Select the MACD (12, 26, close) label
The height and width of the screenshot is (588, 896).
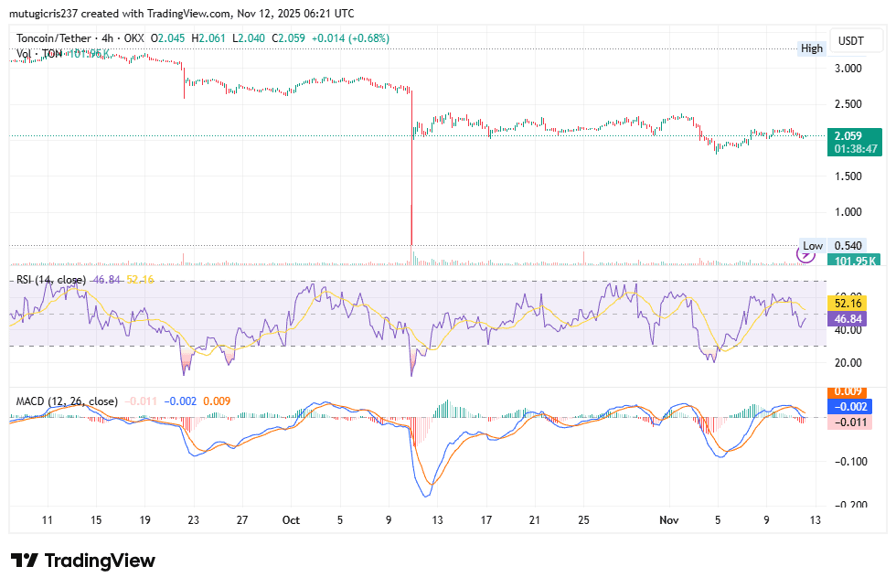pos(67,401)
